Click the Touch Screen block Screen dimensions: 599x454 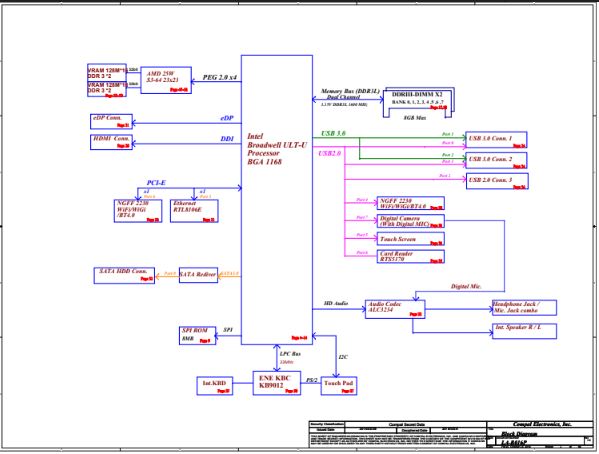point(410,239)
